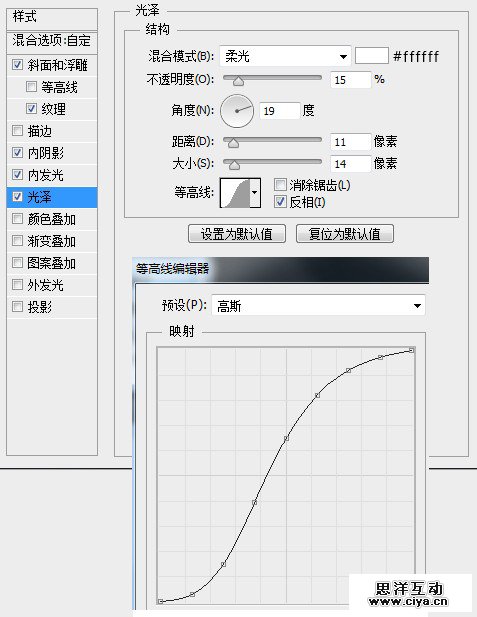The height and width of the screenshot is (617, 477).
Task: Uncheck the 反相 invert checkbox
Action: point(280,202)
